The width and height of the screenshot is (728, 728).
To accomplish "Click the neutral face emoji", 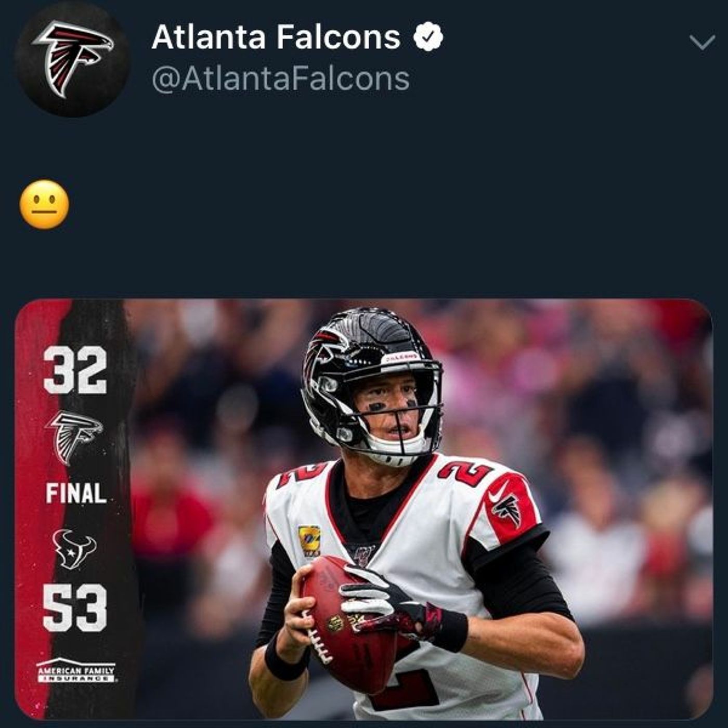I will (x=44, y=204).
